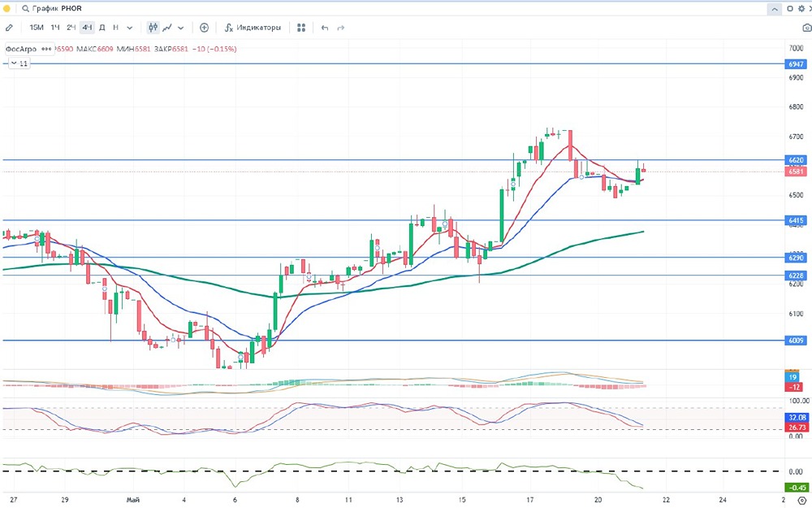
Task: Click the МАКС6609 value in the legend
Action: (95, 50)
